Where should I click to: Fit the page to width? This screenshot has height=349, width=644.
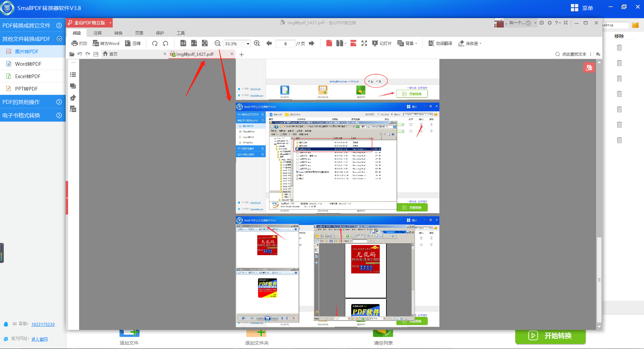pyautogui.click(x=194, y=43)
